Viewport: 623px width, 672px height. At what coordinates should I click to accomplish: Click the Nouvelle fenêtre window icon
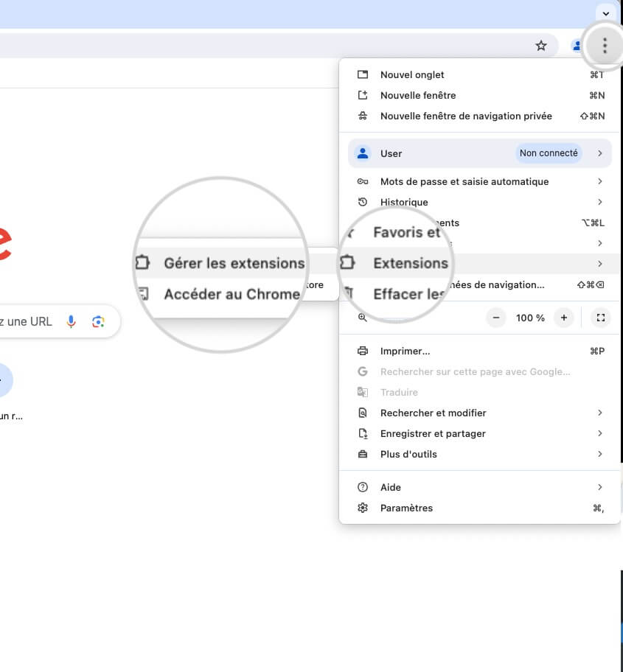click(363, 95)
